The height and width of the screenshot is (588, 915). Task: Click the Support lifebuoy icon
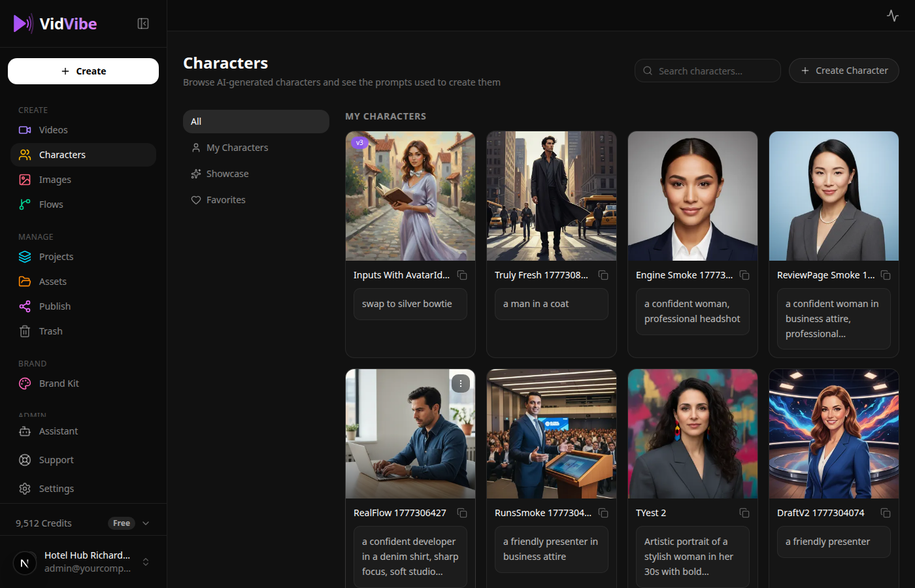[x=25, y=460]
